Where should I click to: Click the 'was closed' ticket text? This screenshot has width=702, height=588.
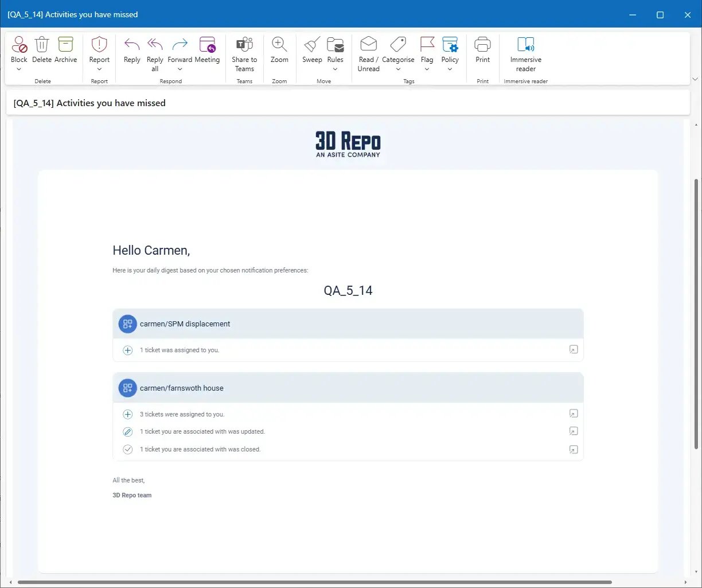click(x=200, y=449)
